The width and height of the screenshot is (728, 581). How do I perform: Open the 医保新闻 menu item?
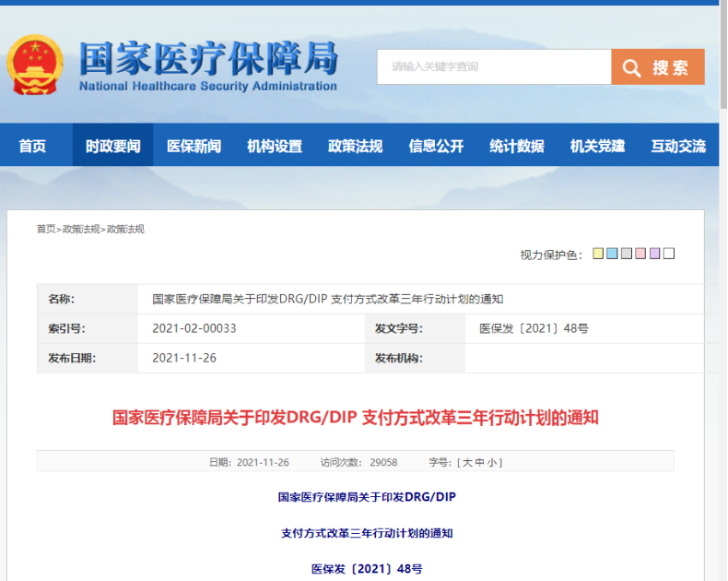tap(194, 146)
